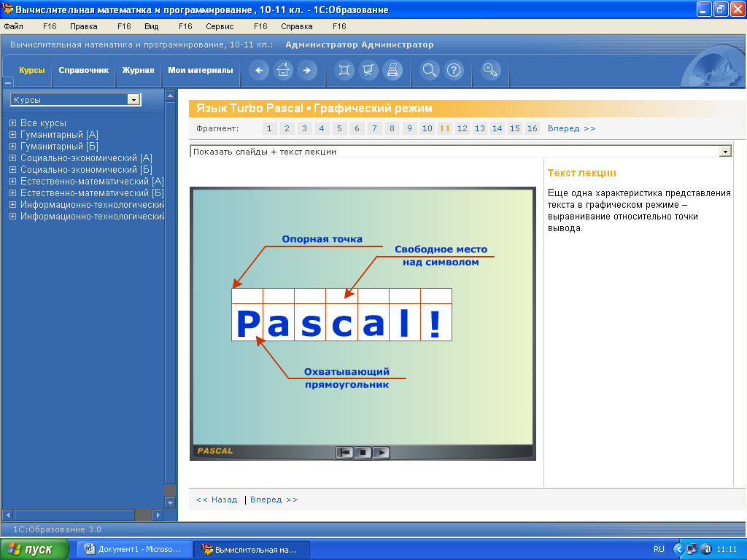The height and width of the screenshot is (560, 747).
Task: Expand the 'Гуманитарный [А]' node
Action: coord(13,134)
